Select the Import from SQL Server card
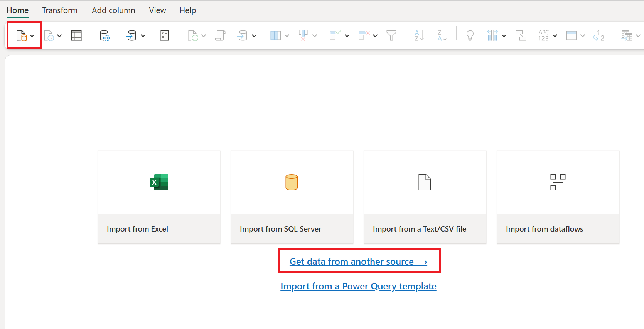The image size is (644, 329). [292, 197]
